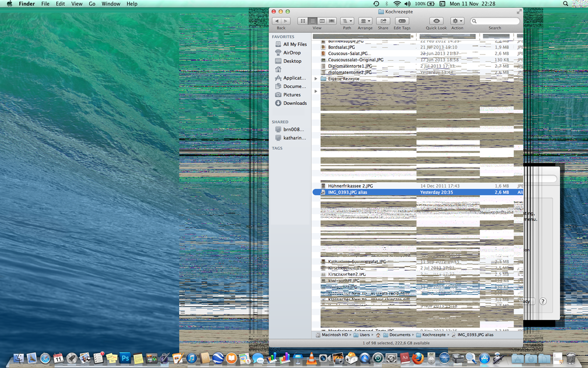Screen dimensions: 588x368
Task: Open the Trash in the Dock
Action: click(x=571, y=358)
